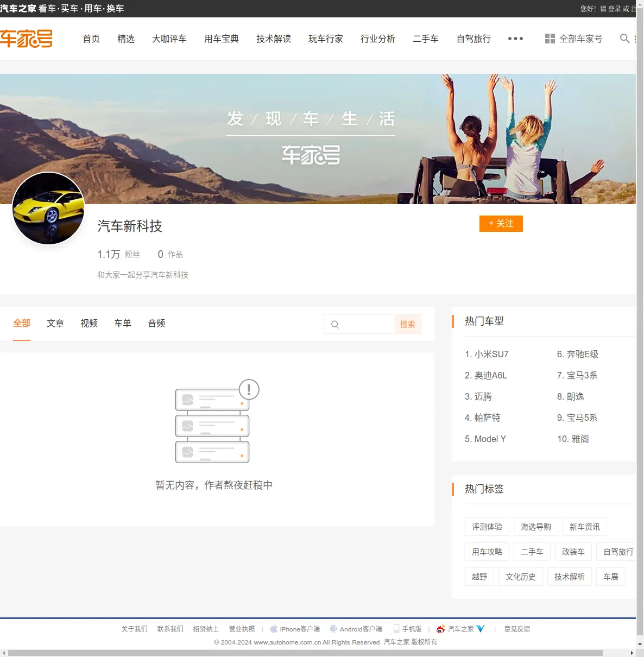
Task: Click the vertical scrollbar down arrow
Action: click(640, 645)
